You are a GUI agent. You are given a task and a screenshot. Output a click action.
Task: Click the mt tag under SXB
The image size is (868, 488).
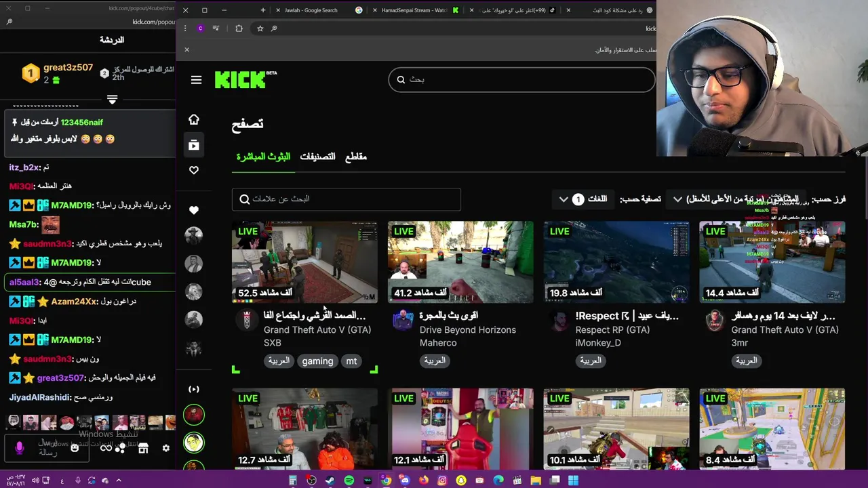click(x=351, y=361)
